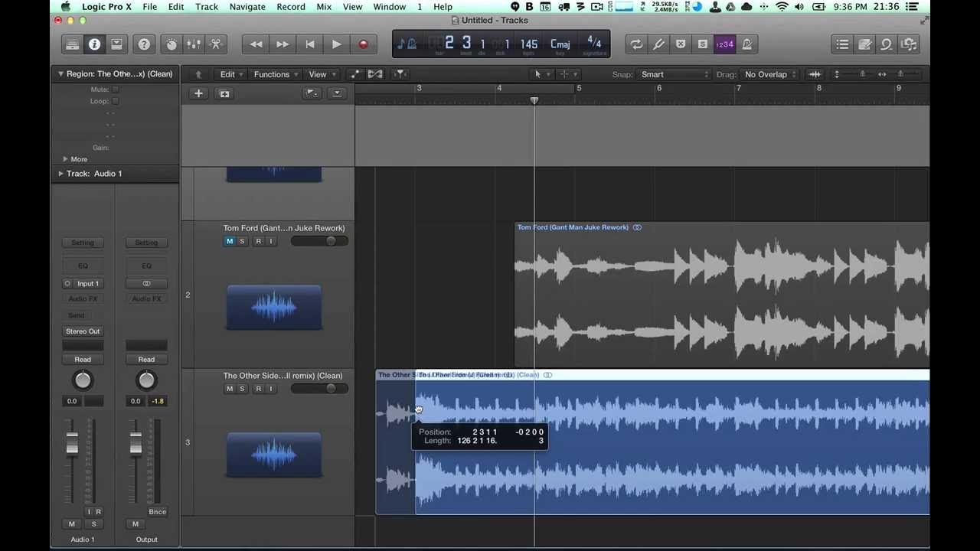Mute The Other Side track
This screenshot has height=551, width=980.
(x=229, y=389)
